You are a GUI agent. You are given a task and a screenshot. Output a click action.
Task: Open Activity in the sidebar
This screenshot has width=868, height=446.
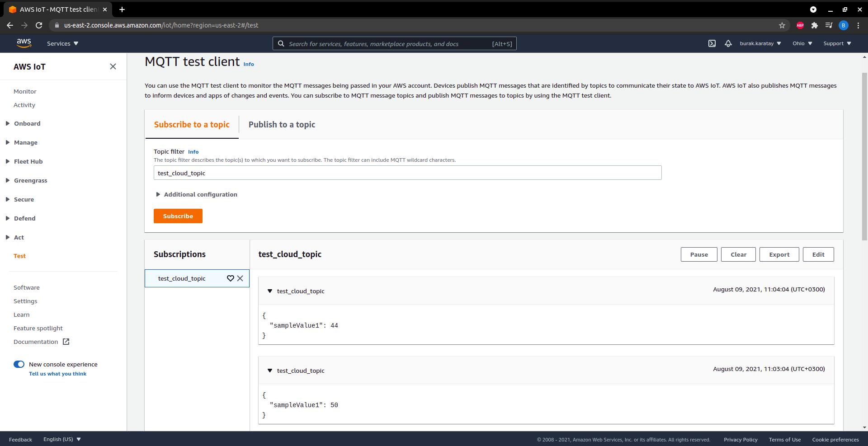24,105
